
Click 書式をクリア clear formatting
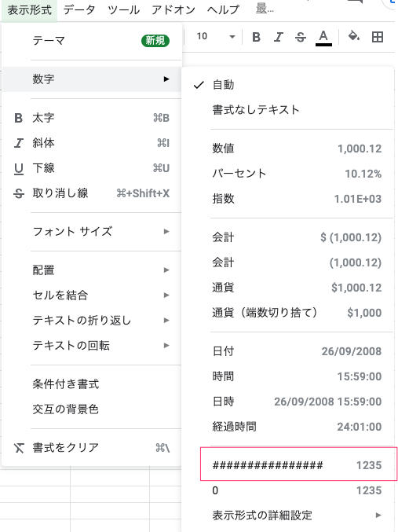tap(92, 447)
